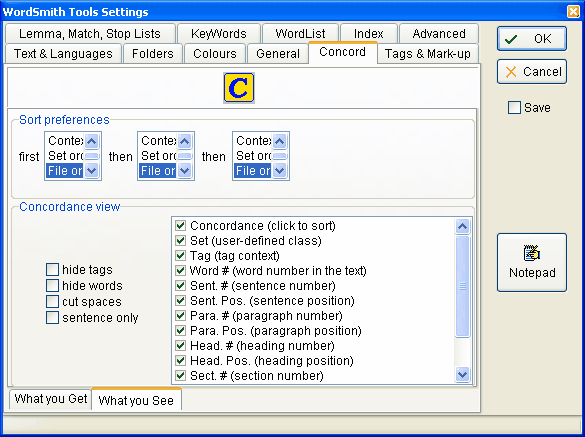Uncheck Set (user-defined class) column
Screen dimensions: 585x437
coord(181,241)
